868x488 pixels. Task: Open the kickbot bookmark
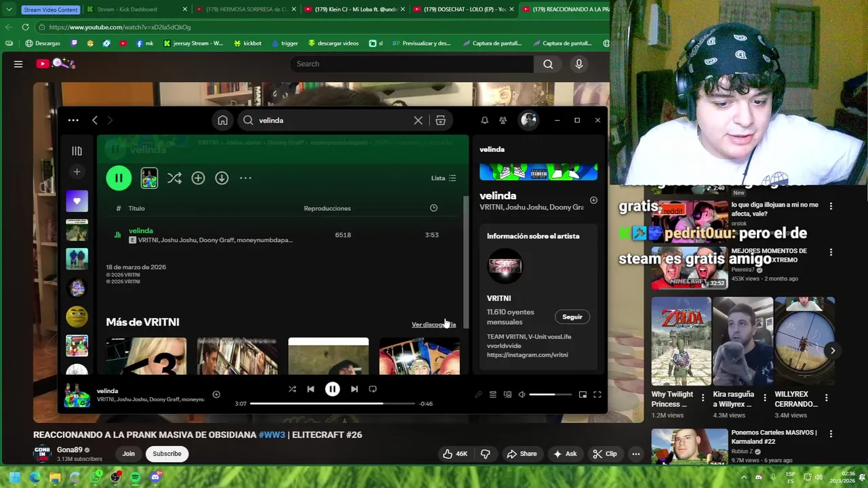click(x=248, y=43)
